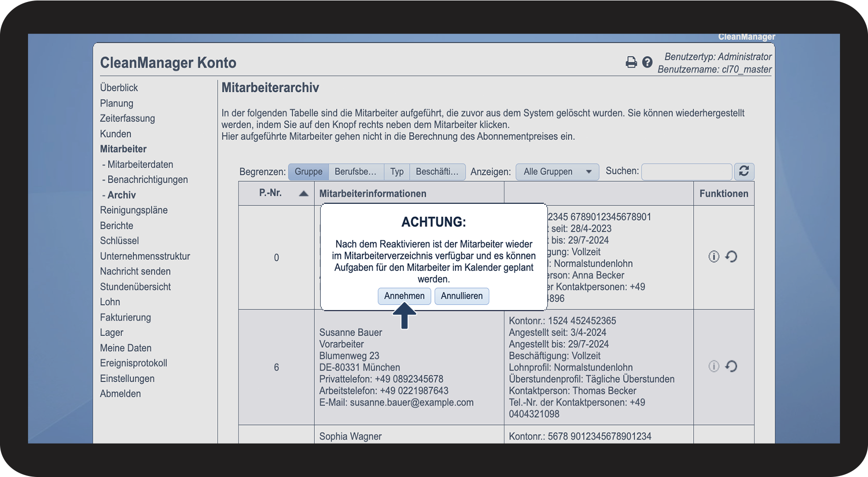
Task: Click the refresh icon beside search field
Action: click(744, 171)
